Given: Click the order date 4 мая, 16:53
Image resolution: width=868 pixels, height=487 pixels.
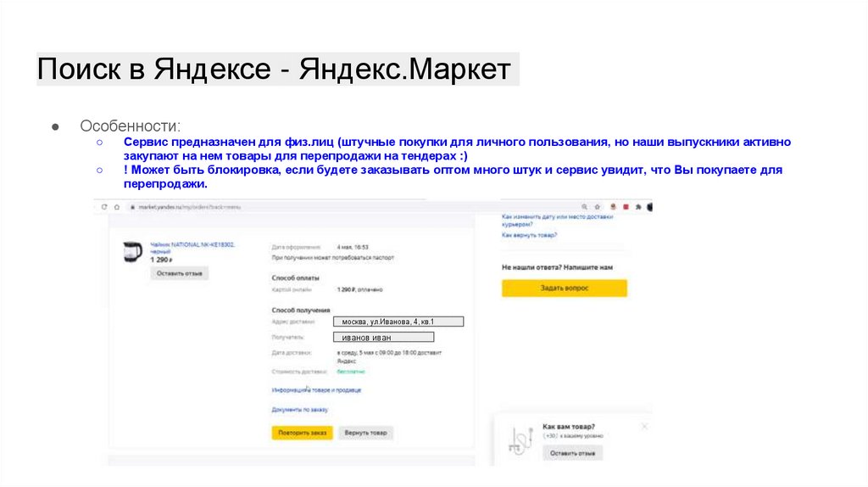Looking at the screenshot, I should 353,247.
